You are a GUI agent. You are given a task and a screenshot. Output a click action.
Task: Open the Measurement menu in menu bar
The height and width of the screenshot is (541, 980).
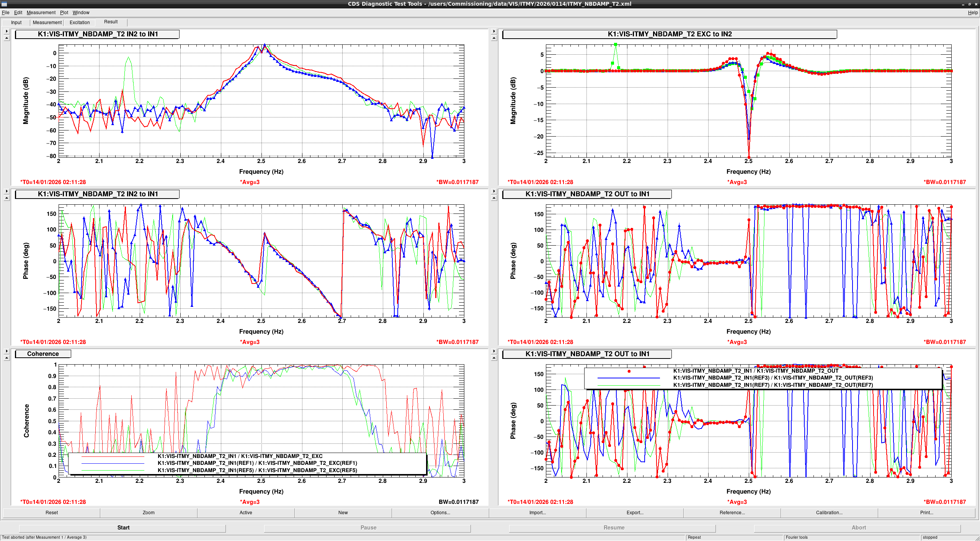41,13
